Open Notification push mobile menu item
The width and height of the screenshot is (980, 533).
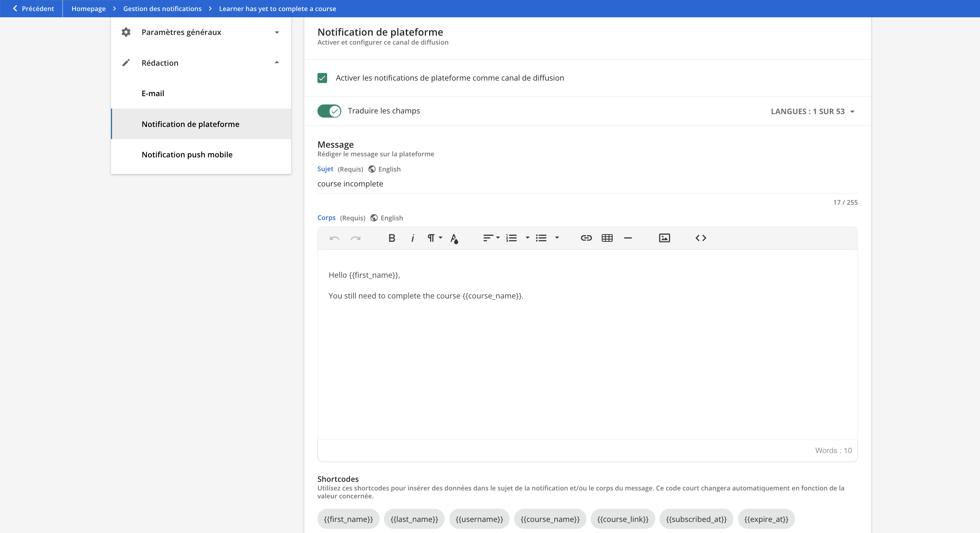pyautogui.click(x=201, y=155)
